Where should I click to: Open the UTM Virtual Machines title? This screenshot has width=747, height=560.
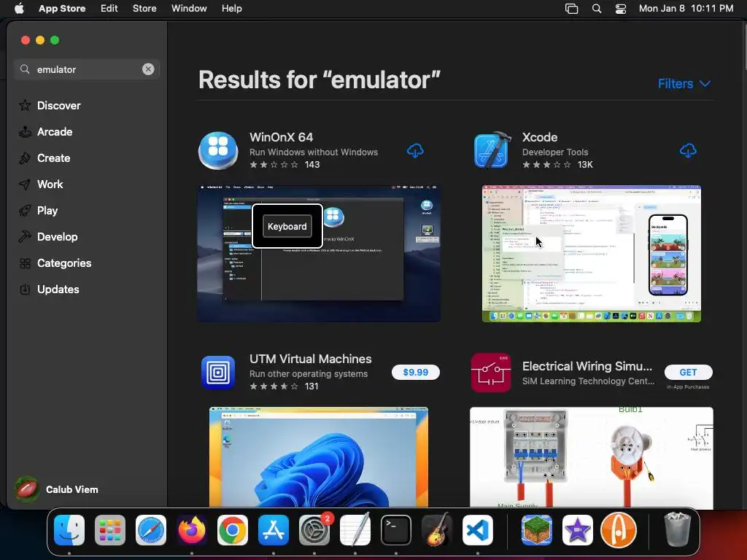(311, 359)
